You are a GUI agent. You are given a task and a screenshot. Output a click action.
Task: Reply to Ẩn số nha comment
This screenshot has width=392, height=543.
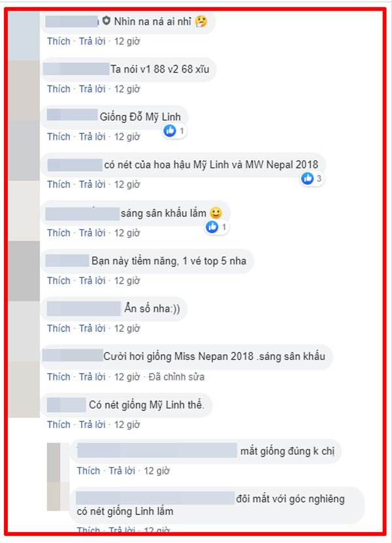point(92,328)
